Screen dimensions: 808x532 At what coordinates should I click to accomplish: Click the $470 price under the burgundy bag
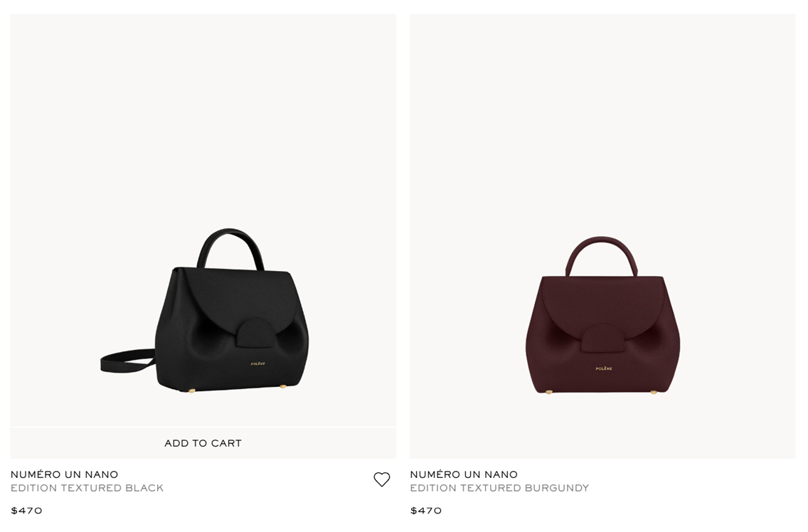click(425, 511)
